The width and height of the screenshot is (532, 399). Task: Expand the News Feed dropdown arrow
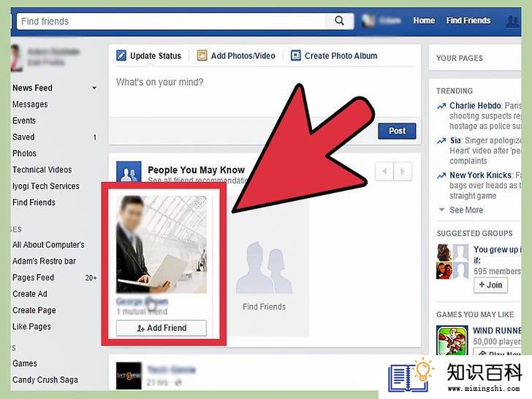[94, 88]
